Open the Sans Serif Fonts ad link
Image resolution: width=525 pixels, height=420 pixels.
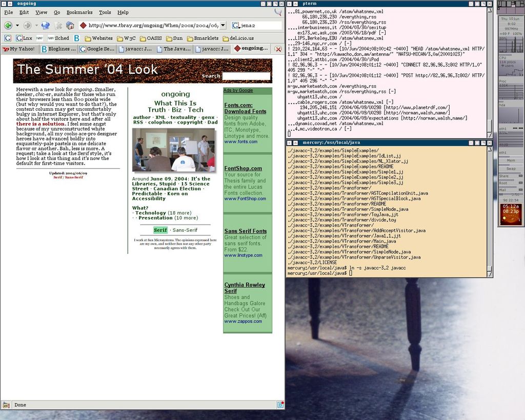point(246,231)
